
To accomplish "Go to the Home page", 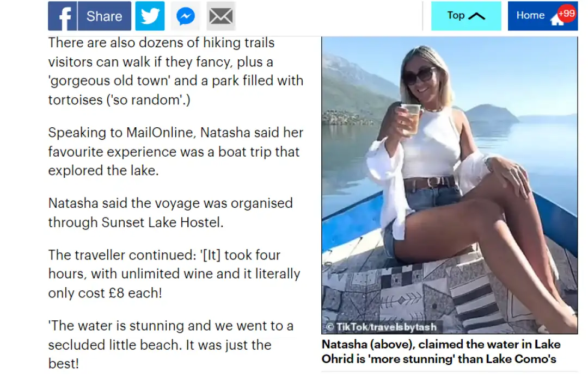I will [531, 16].
